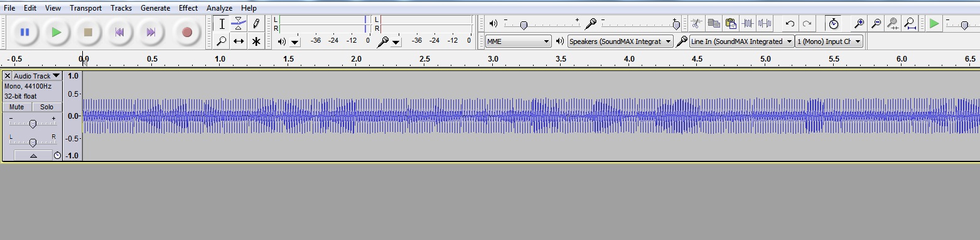
Task: Open the MME audio host dropdown
Action: click(519, 41)
